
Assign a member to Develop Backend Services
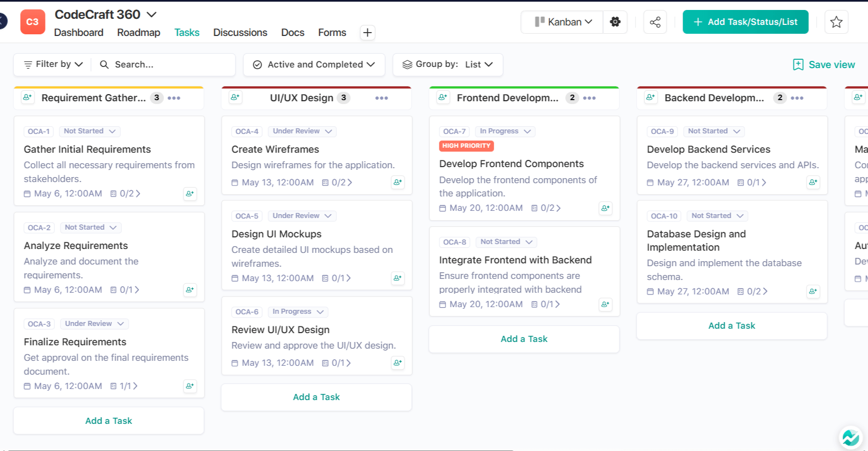click(x=813, y=182)
